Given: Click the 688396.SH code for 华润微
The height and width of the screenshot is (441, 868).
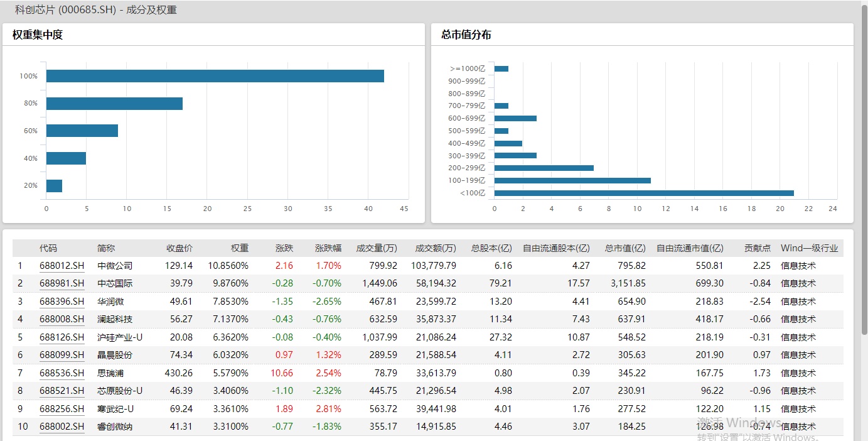Looking at the screenshot, I should [62, 302].
